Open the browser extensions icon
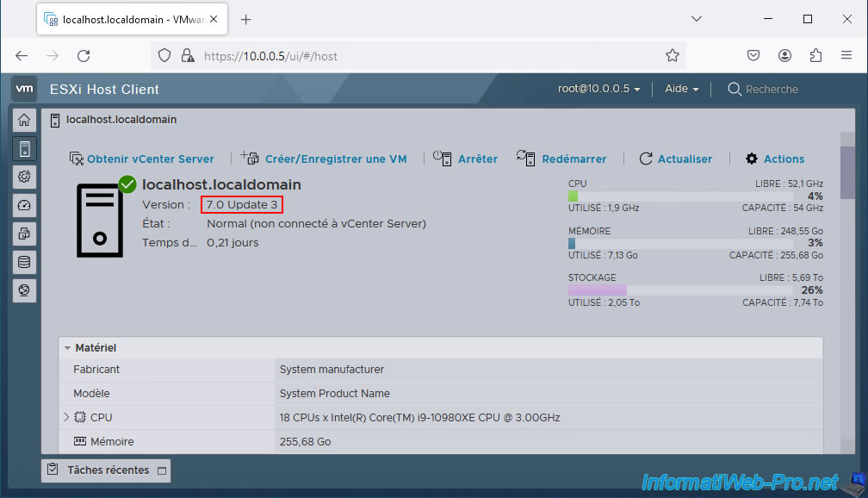 (815, 55)
